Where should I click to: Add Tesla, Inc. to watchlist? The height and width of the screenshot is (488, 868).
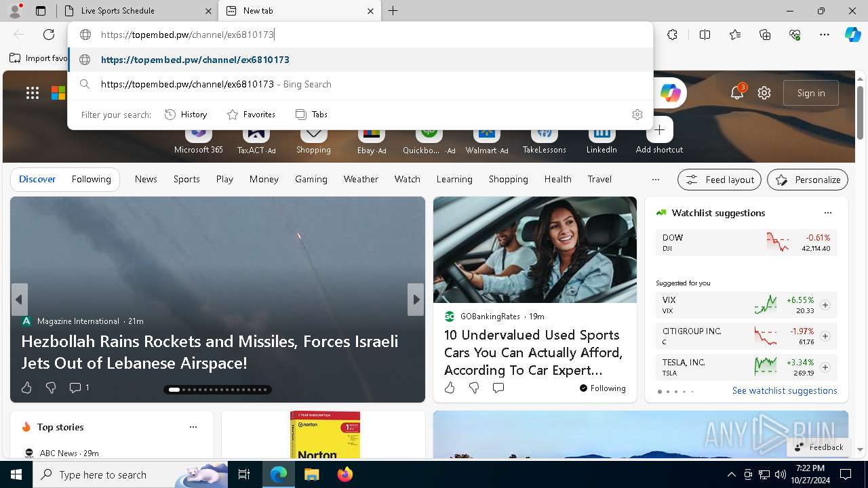(825, 367)
